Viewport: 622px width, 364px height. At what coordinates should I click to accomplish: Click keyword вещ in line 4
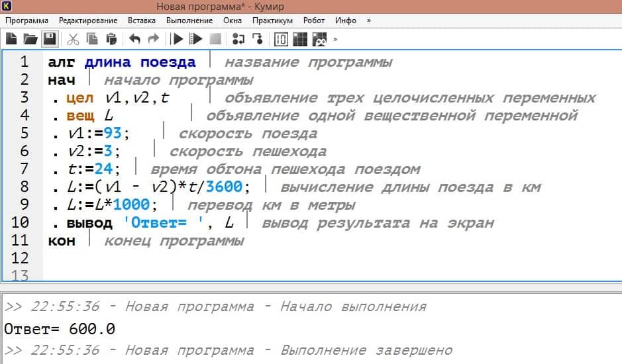tap(80, 115)
